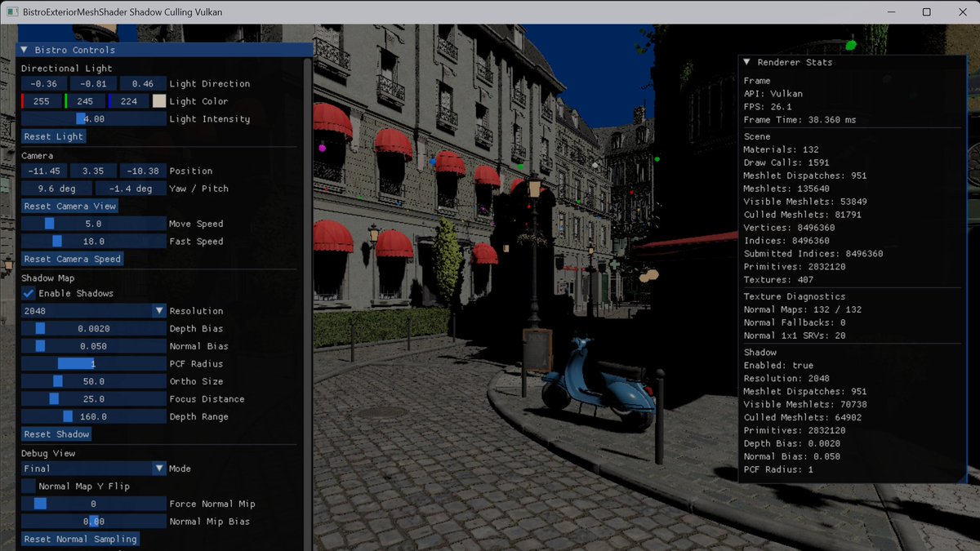Click camera Position Y field 3.35
The height and width of the screenshot is (551, 980).
tap(94, 171)
